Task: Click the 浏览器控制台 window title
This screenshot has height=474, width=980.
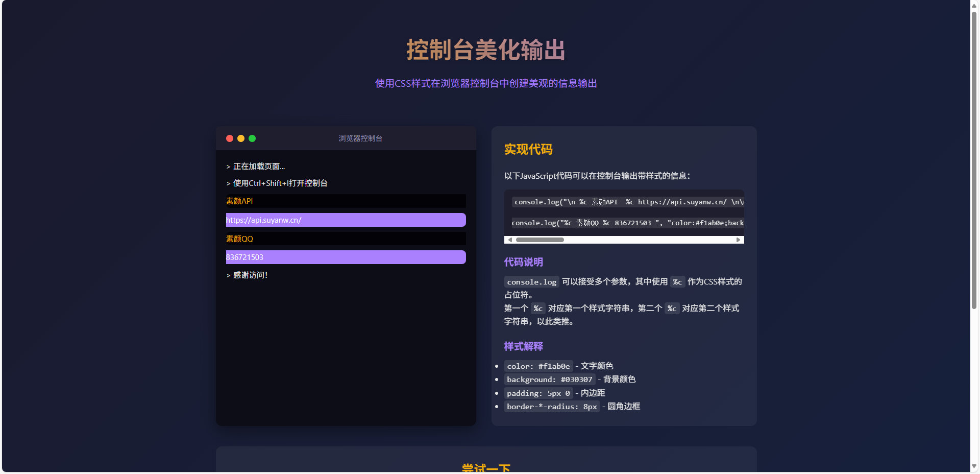Action: pyautogui.click(x=360, y=138)
